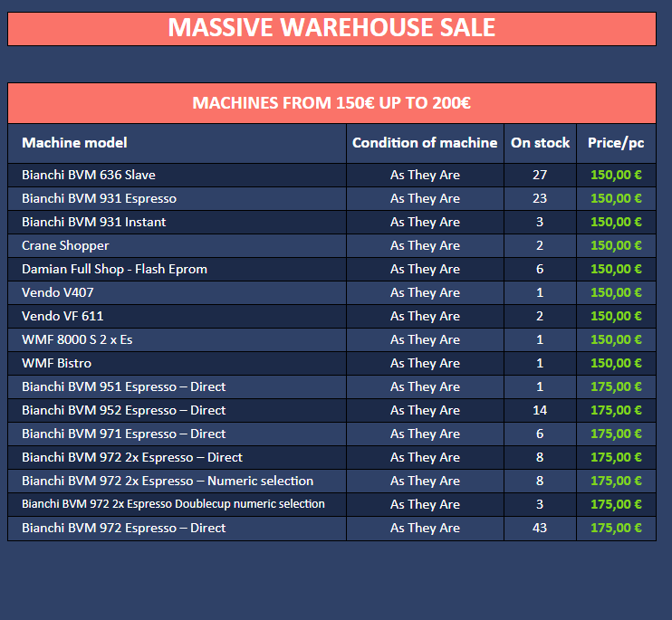Screen dimensions: 672x620
Task: Select the On stock column header
Action: tap(540, 143)
